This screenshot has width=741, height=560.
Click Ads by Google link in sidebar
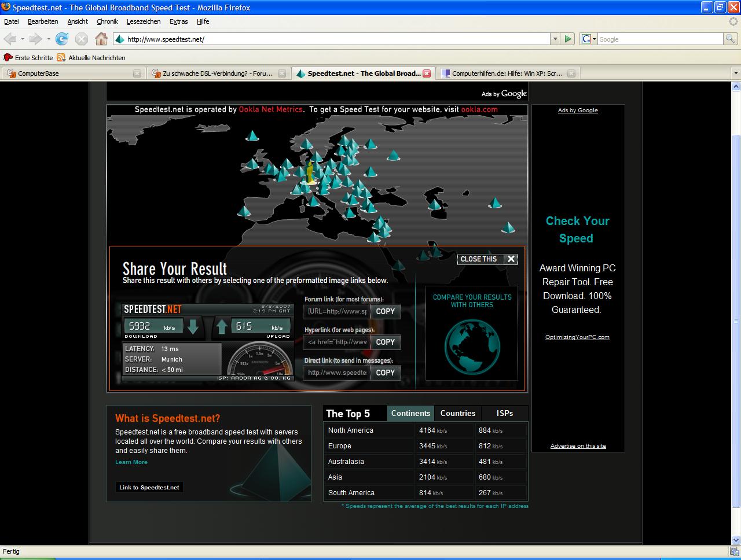pyautogui.click(x=578, y=110)
